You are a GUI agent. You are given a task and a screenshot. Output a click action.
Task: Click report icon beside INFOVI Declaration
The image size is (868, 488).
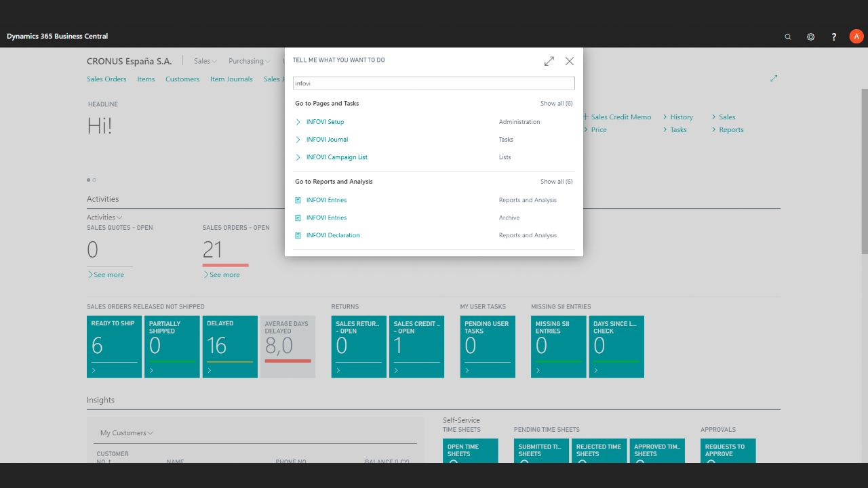(298, 235)
